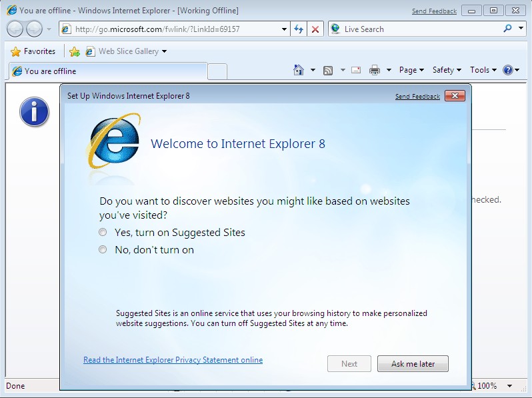Viewport: 532px width, 398px height.
Task: Open the Page menu
Action: click(411, 70)
